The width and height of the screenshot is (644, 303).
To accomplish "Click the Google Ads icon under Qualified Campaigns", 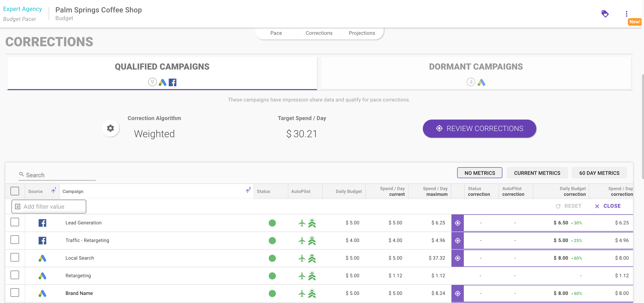I will coord(163,82).
